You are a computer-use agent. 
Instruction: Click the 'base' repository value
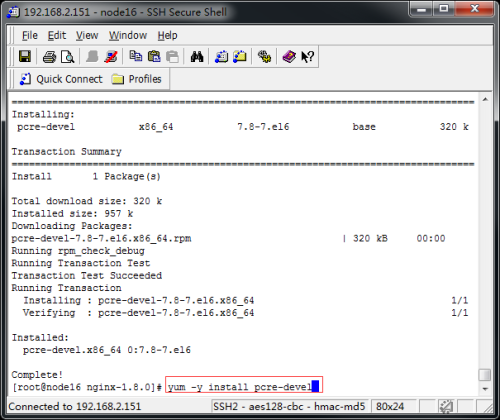[364, 127]
